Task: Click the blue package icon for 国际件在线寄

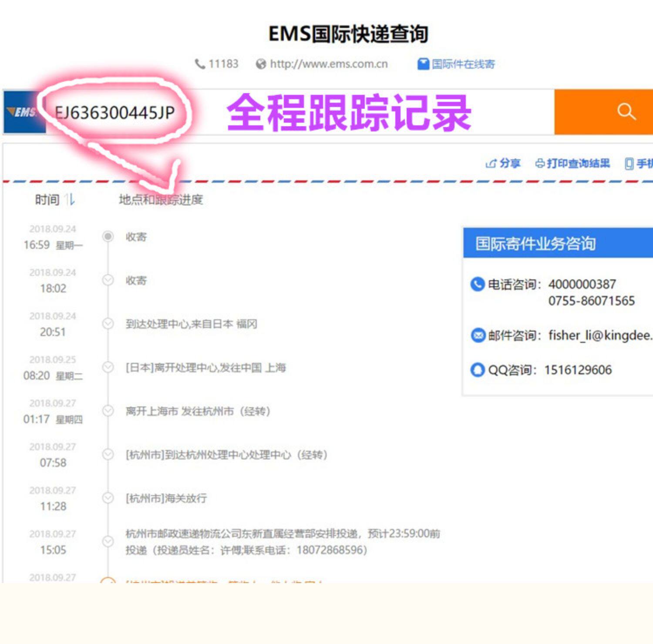Action: coord(423,64)
